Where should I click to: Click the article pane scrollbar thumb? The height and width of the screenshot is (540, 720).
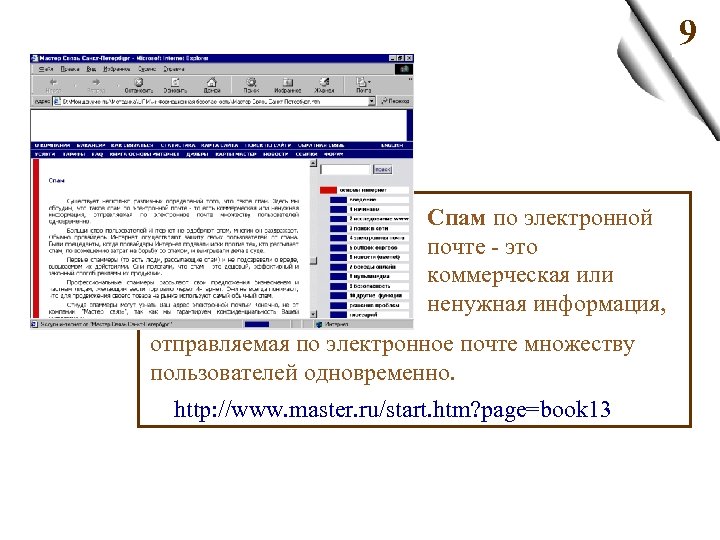coord(314,261)
